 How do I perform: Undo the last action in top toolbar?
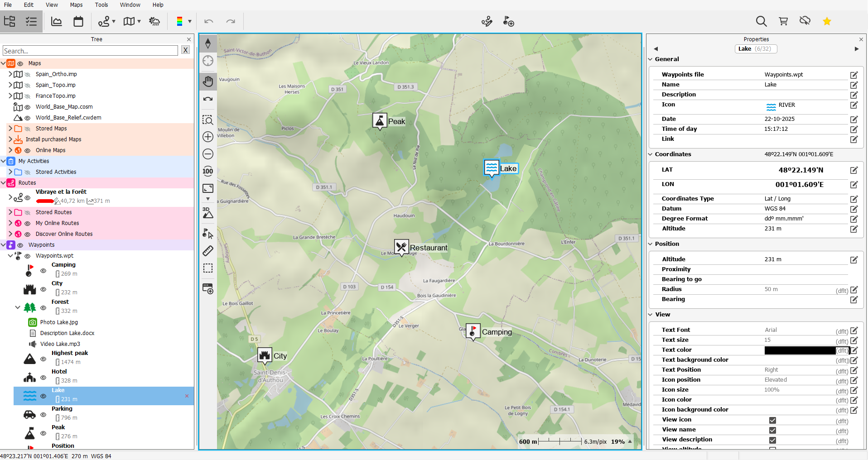click(209, 21)
